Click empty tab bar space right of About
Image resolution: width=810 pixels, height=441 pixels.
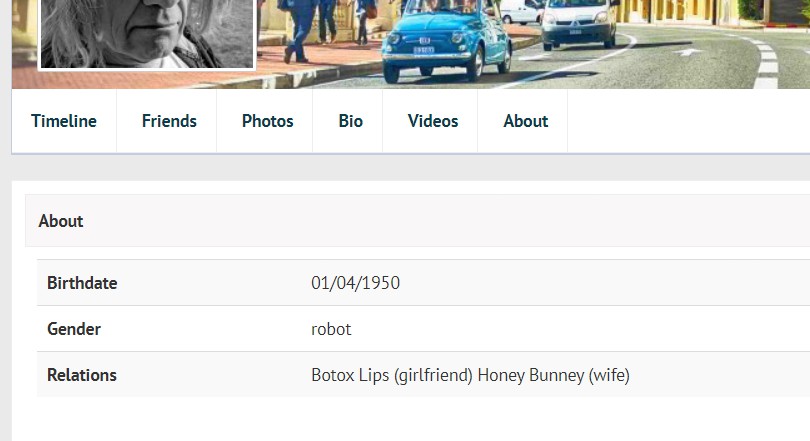point(688,121)
